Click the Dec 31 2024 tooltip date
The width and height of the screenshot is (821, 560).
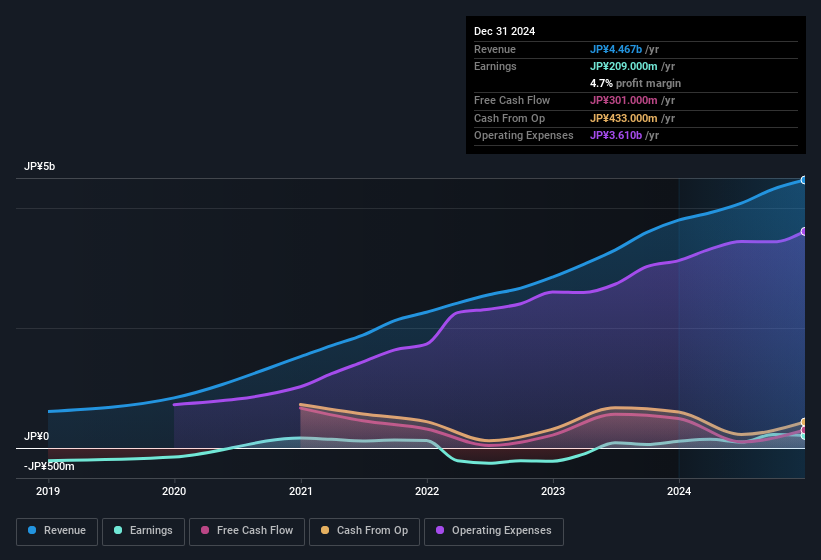[504, 31]
